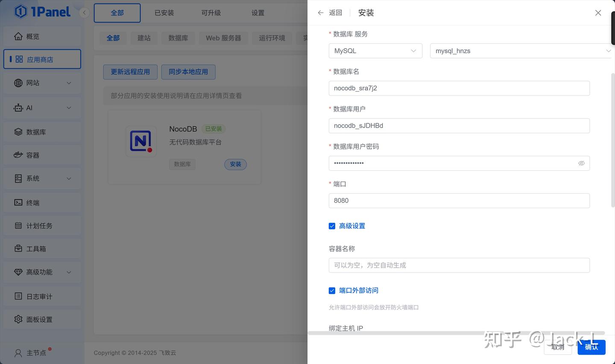This screenshot has width=615, height=364.
Task: Uncheck the 高级设置 checkbox
Action: point(332,226)
